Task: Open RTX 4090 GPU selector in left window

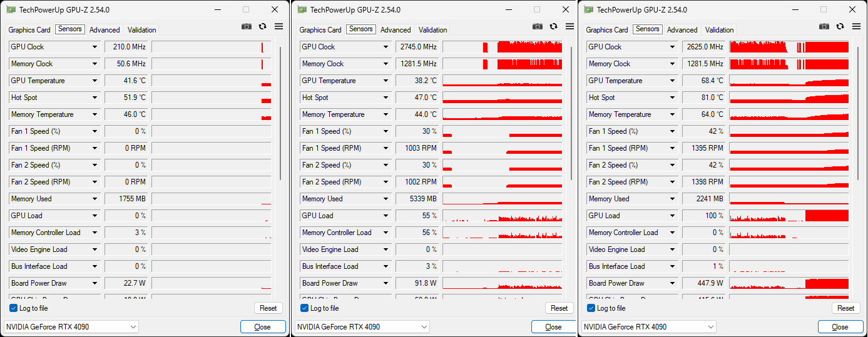Action: click(x=71, y=327)
